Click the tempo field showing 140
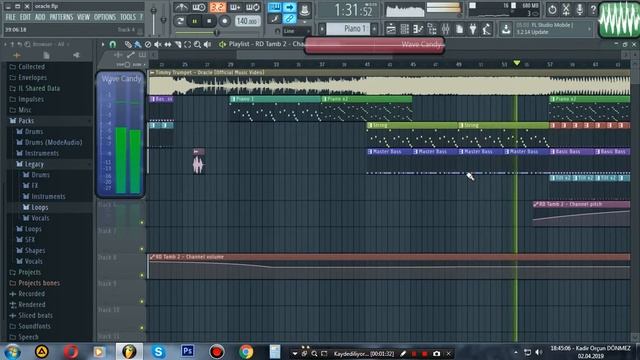 247,21
